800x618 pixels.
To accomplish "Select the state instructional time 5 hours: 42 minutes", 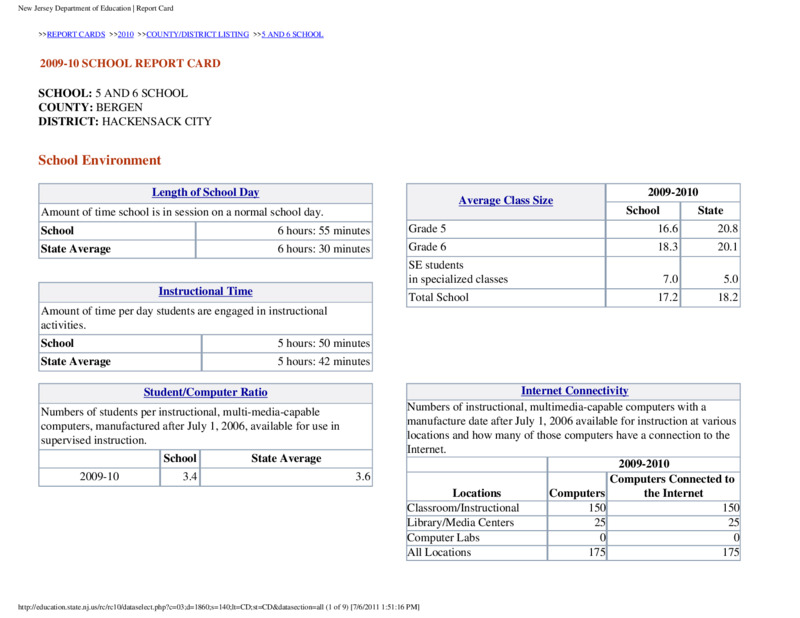I will 323,361.
